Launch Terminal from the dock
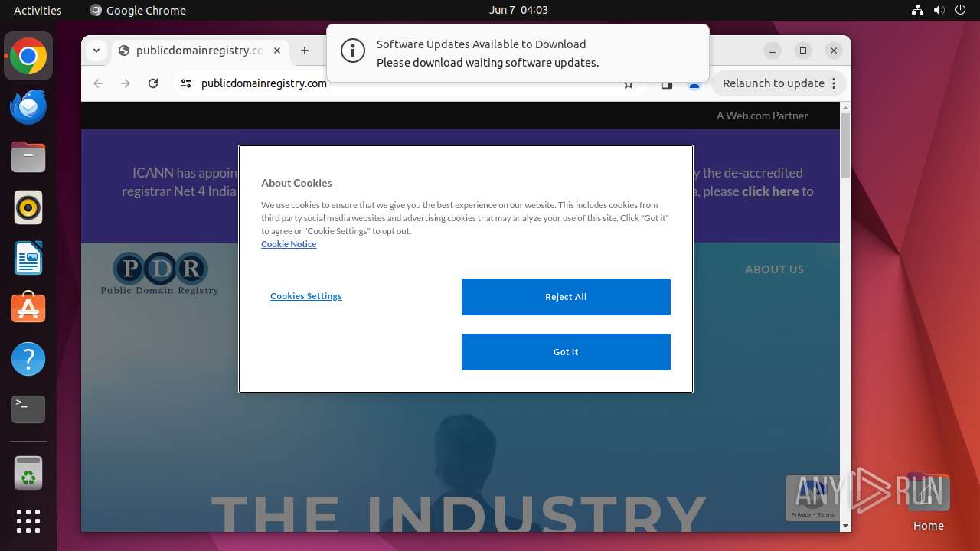Image resolution: width=980 pixels, height=551 pixels. (x=28, y=409)
